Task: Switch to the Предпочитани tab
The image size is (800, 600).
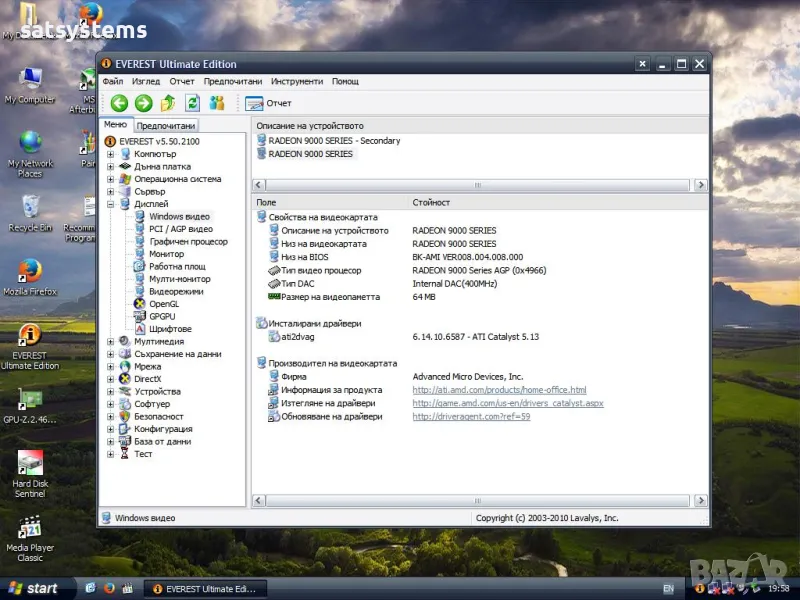Action: pos(166,126)
